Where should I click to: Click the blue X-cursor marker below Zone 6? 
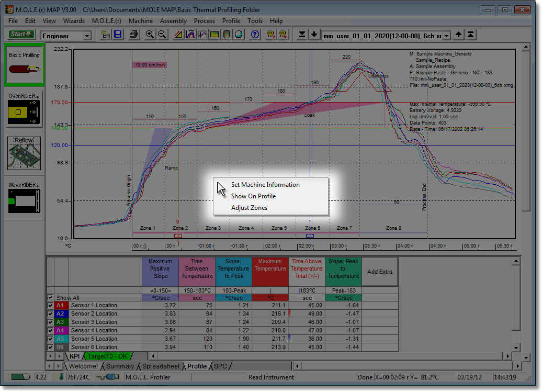(x=310, y=236)
